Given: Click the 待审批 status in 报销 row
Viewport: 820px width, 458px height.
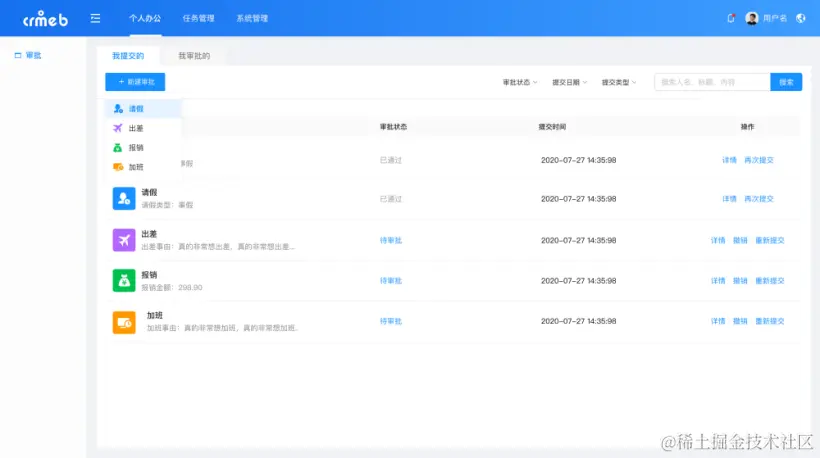Looking at the screenshot, I should (x=391, y=281).
